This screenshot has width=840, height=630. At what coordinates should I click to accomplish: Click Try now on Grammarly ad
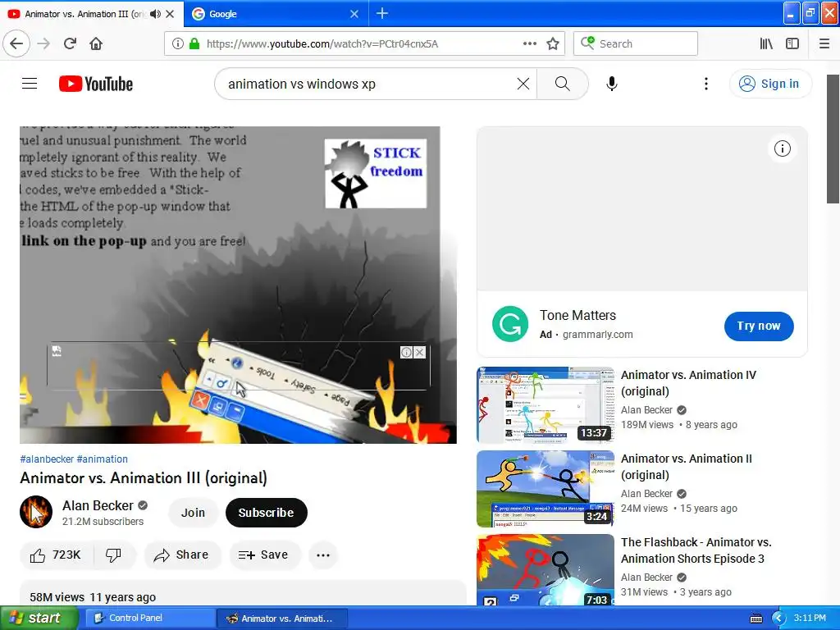coord(759,326)
